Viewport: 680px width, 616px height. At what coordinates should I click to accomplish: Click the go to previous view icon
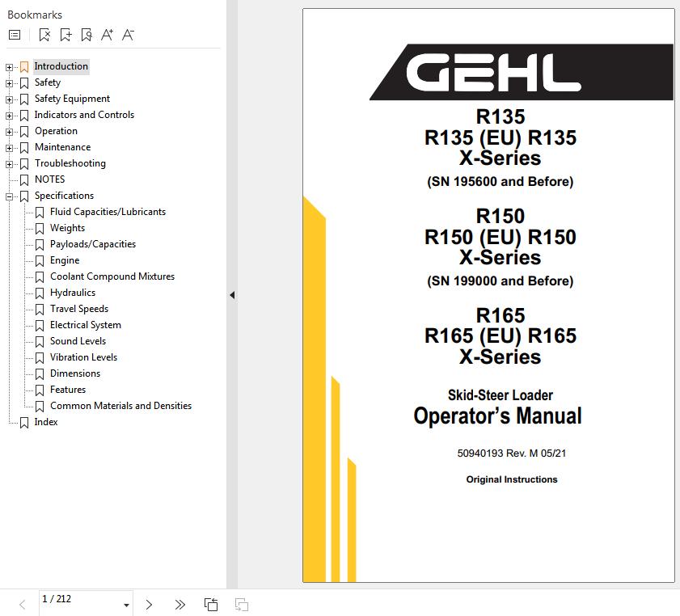tap(211, 605)
